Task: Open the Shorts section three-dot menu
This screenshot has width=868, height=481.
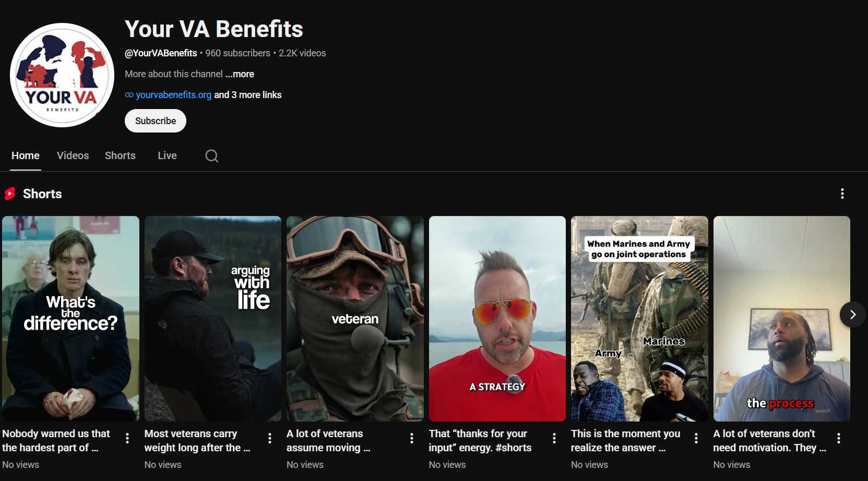Action: 842,194
